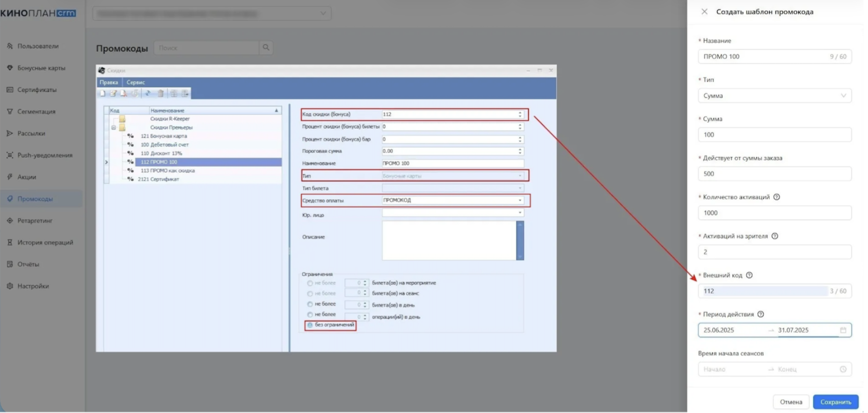Open the Сервис menu

[x=136, y=82]
